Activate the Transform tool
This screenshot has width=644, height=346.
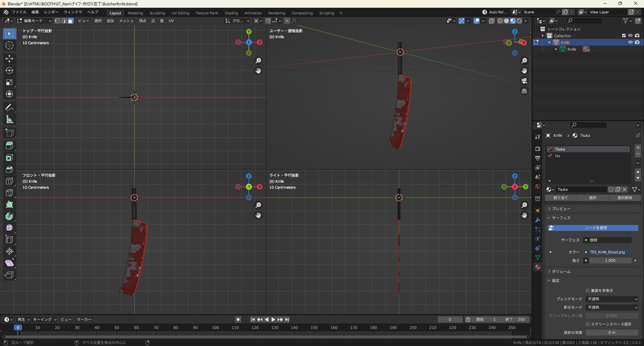point(9,94)
